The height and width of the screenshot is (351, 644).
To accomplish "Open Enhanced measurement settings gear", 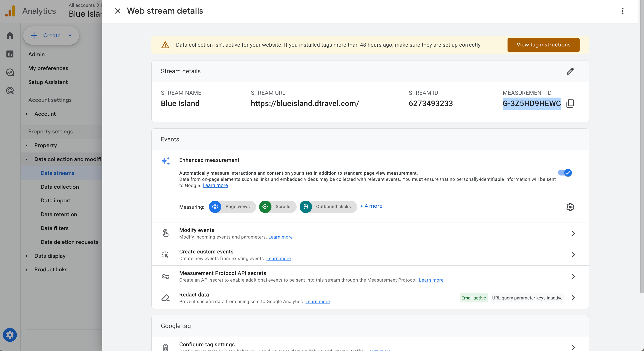I will (570, 207).
